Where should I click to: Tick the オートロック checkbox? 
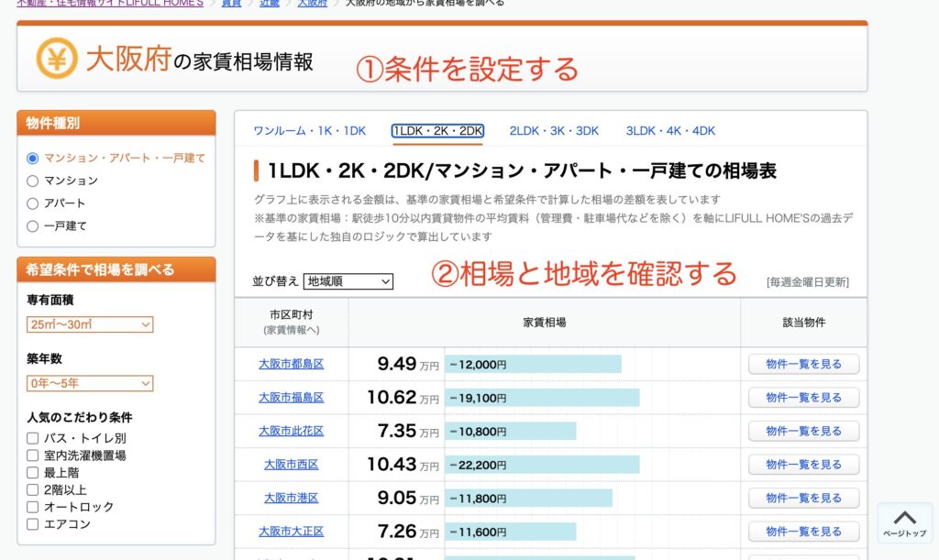(33, 507)
